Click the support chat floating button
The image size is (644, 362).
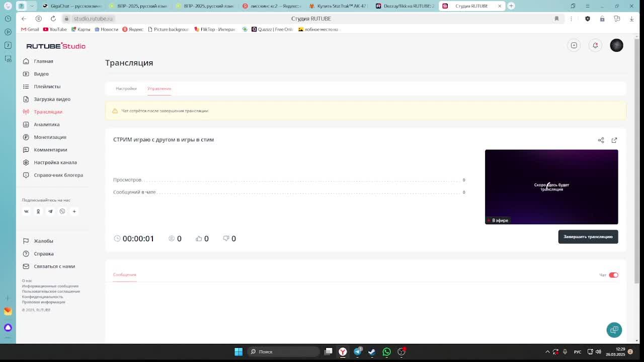coord(614,330)
